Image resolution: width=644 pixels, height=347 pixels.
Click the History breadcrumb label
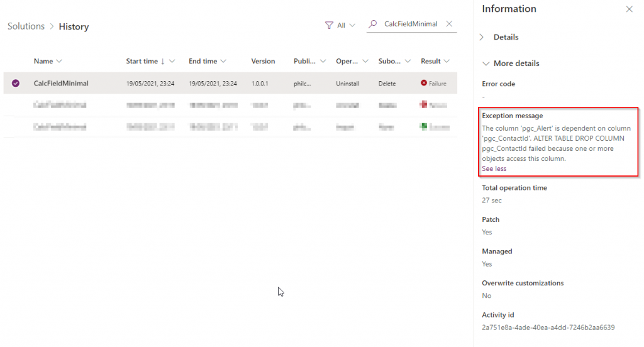[x=74, y=26]
